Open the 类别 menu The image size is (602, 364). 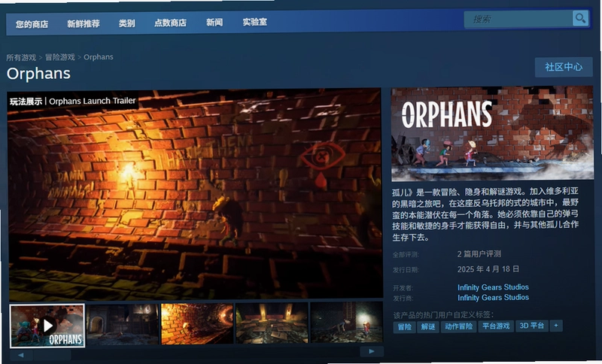[x=126, y=23]
